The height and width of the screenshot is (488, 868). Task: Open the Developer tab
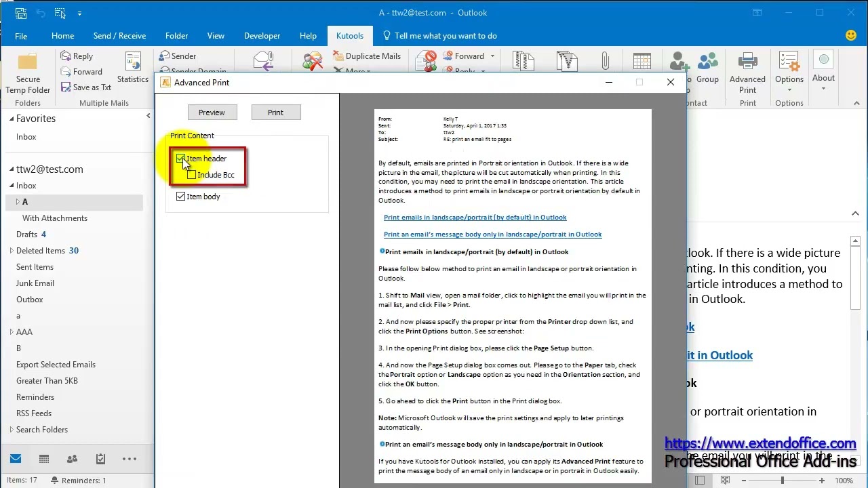click(x=262, y=36)
